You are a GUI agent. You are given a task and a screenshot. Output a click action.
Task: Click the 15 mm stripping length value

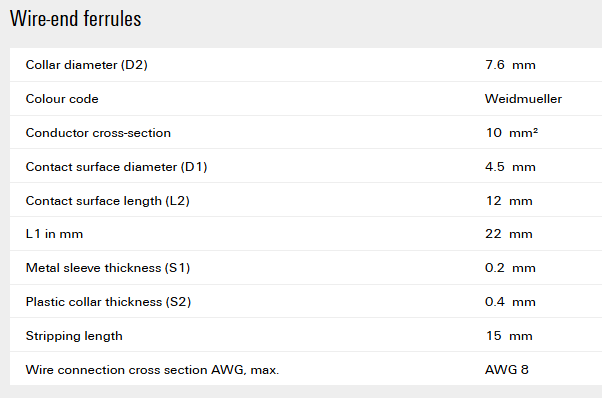click(509, 336)
